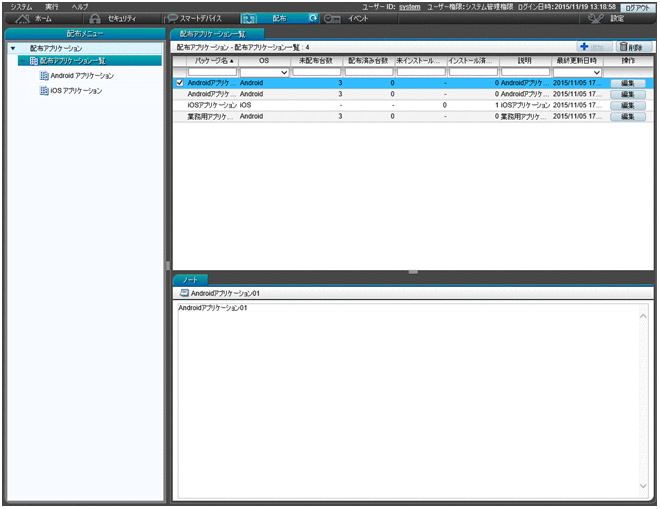Open the ヘルプ menu
The height and width of the screenshot is (509, 660).
[x=79, y=6]
